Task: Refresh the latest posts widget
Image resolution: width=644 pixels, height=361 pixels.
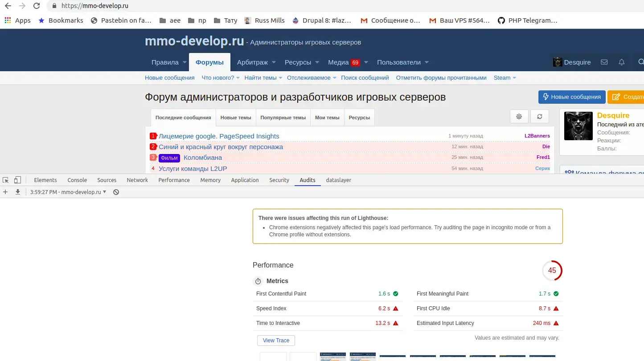Action: pyautogui.click(x=540, y=117)
